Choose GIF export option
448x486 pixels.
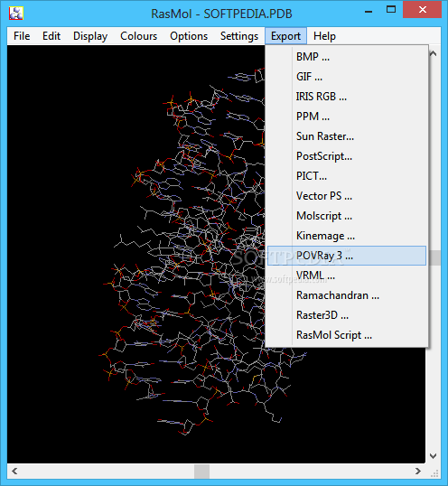[347, 77]
